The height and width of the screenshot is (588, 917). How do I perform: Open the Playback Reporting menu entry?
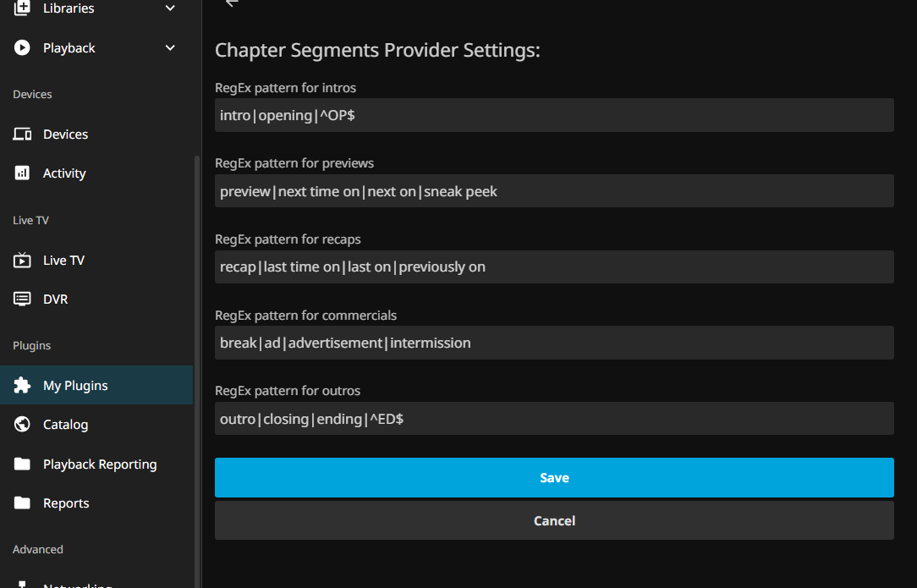click(x=100, y=464)
